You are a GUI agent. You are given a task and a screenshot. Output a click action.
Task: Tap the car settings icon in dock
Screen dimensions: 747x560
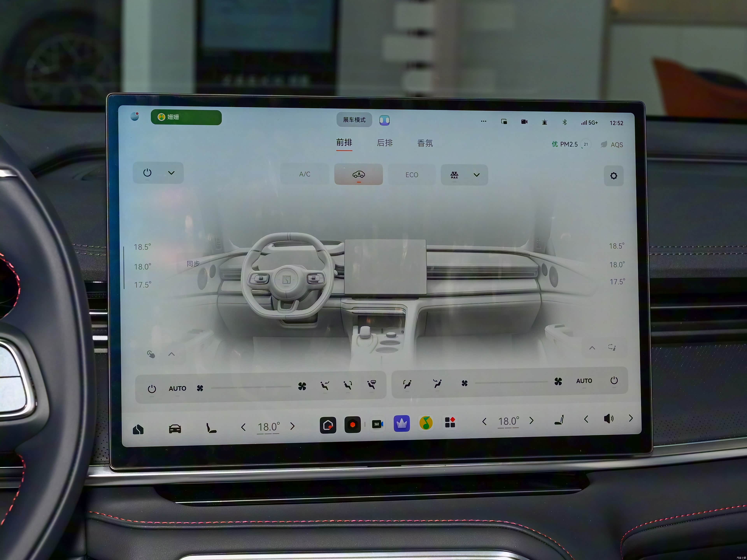175,429
